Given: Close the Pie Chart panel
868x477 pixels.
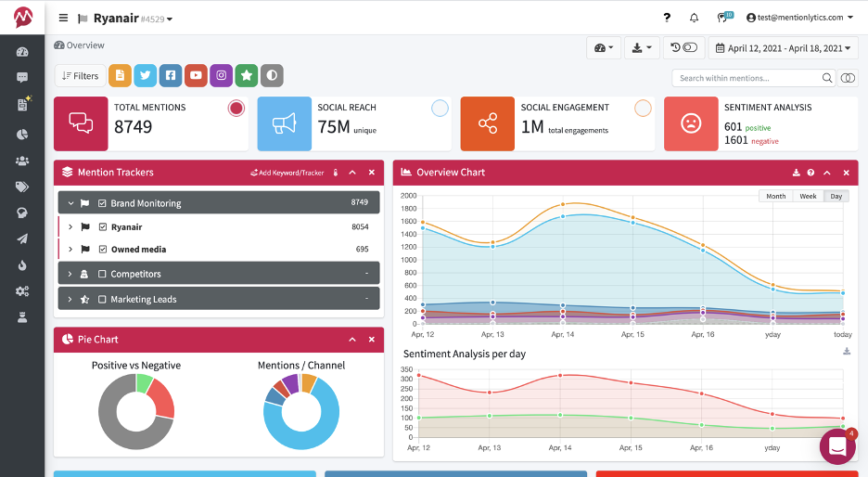Looking at the screenshot, I should pos(372,340).
